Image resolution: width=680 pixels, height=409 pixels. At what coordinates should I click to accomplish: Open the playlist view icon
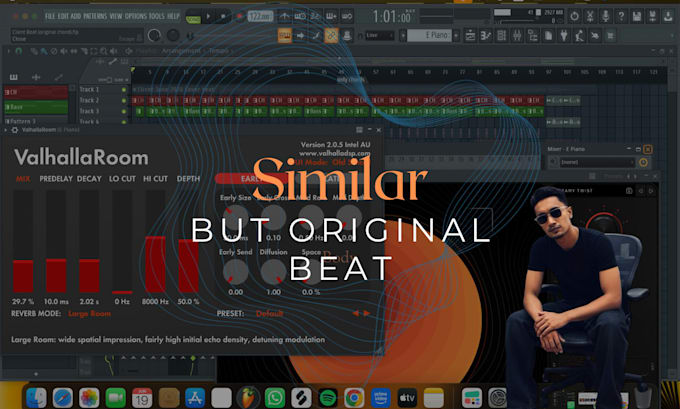pyautogui.click(x=470, y=36)
